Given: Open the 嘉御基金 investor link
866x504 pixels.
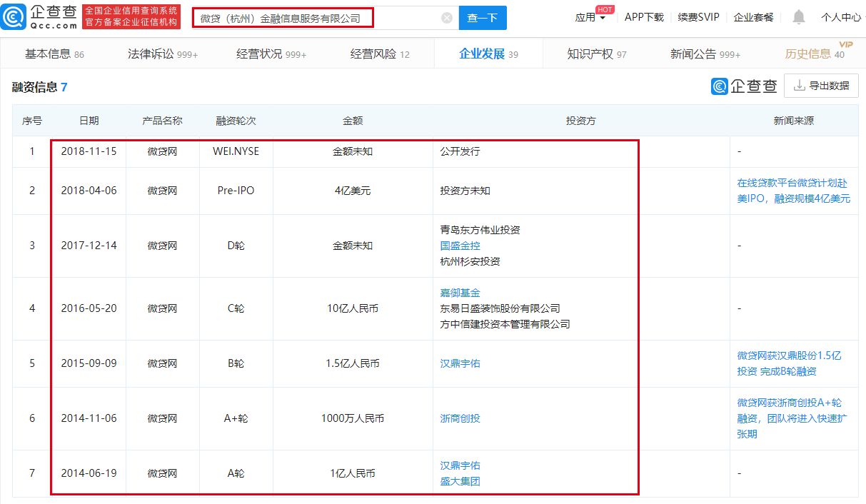Looking at the screenshot, I should point(460,293).
